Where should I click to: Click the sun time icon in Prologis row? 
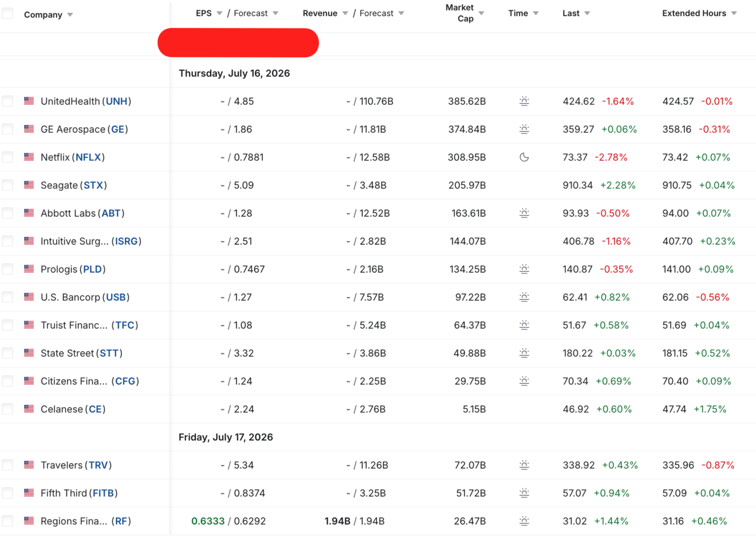[x=524, y=269]
